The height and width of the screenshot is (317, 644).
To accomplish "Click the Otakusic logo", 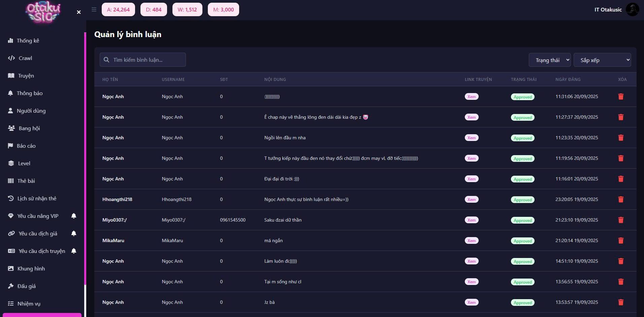I will click(43, 13).
